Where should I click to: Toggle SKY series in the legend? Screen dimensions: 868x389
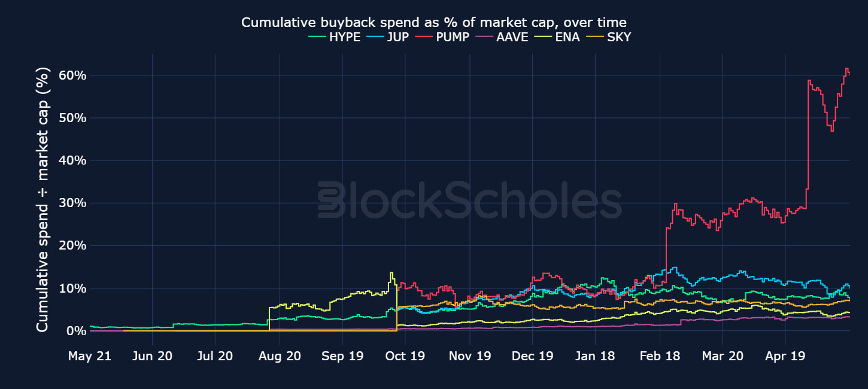[605, 37]
